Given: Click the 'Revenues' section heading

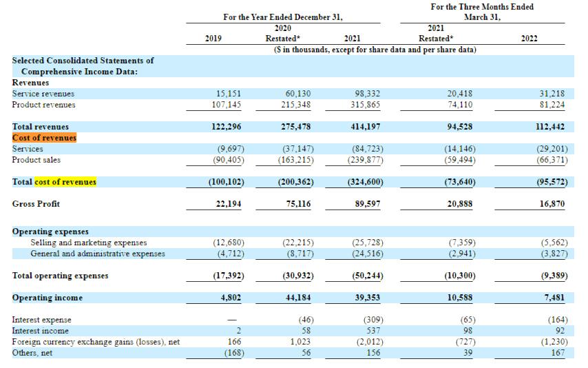Looking at the screenshot, I should pos(30,83).
